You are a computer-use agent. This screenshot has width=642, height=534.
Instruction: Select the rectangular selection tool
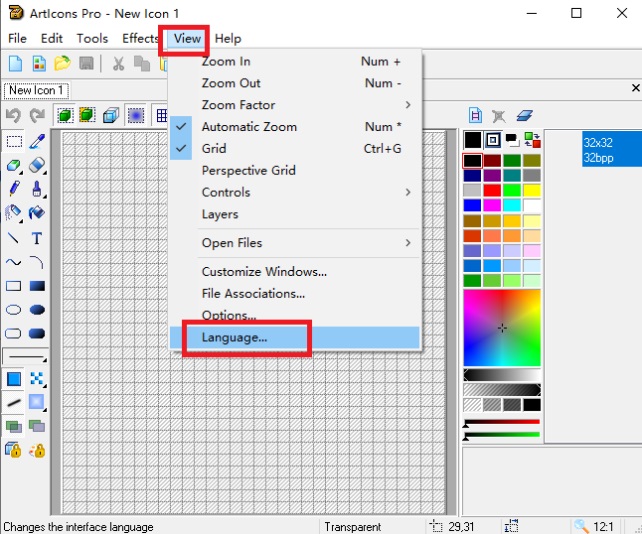pyautogui.click(x=14, y=142)
